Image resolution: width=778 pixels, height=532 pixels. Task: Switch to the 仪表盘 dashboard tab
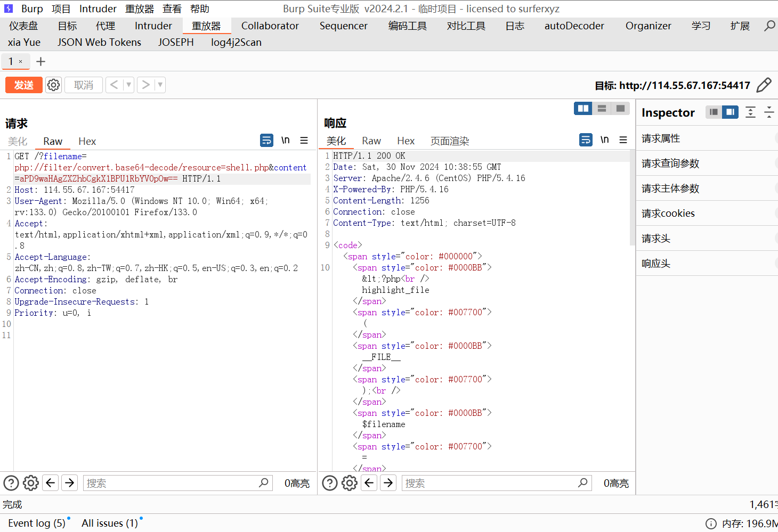(23, 26)
